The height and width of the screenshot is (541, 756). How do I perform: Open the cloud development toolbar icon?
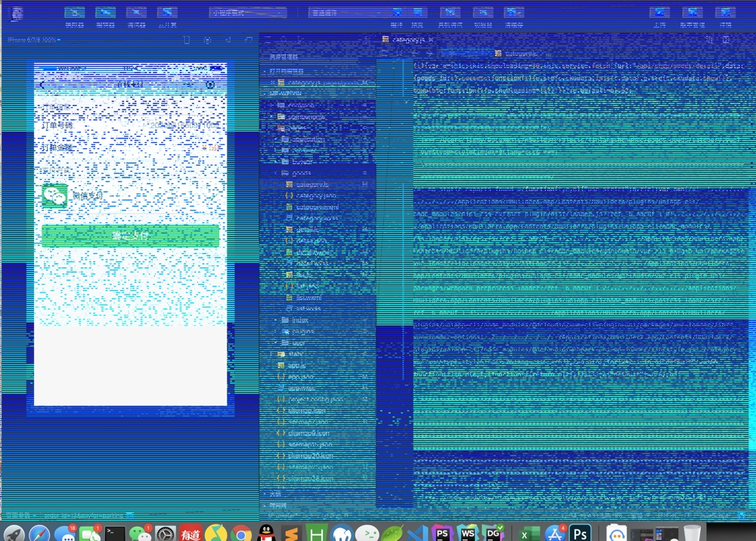coord(167,13)
